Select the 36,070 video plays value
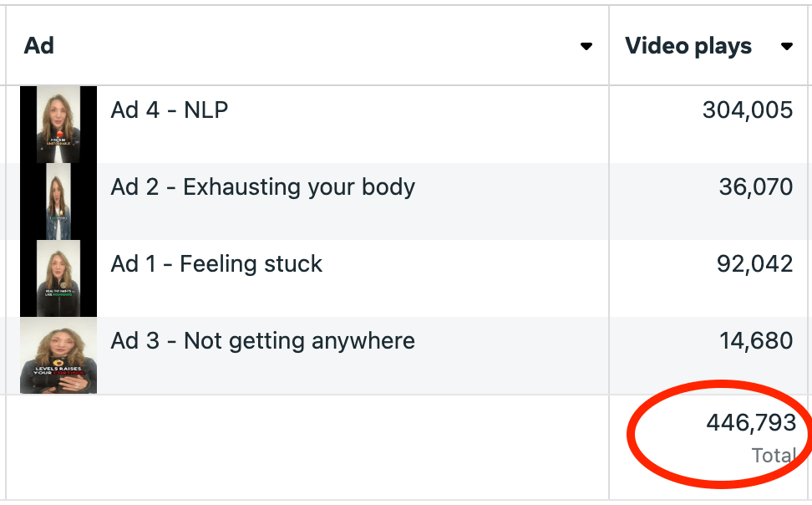This screenshot has width=812, height=505. 756,186
